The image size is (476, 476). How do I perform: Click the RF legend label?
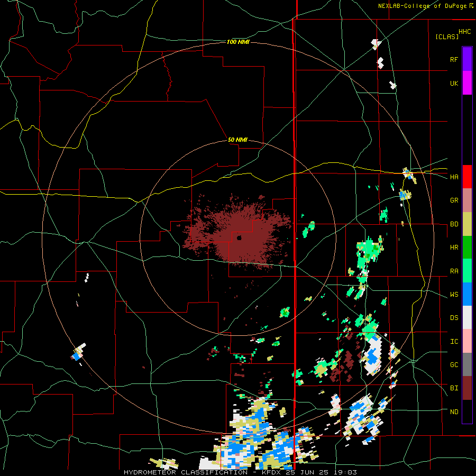[454, 59]
